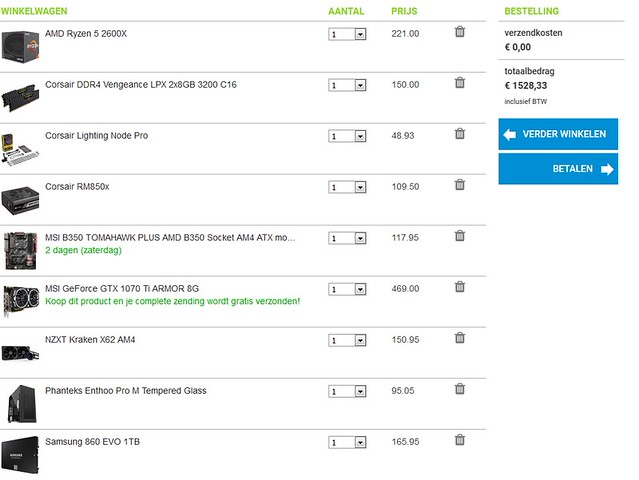Delete Phanteks Enthoo Pro M from cart
This screenshot has width=639, height=480.
[460, 388]
